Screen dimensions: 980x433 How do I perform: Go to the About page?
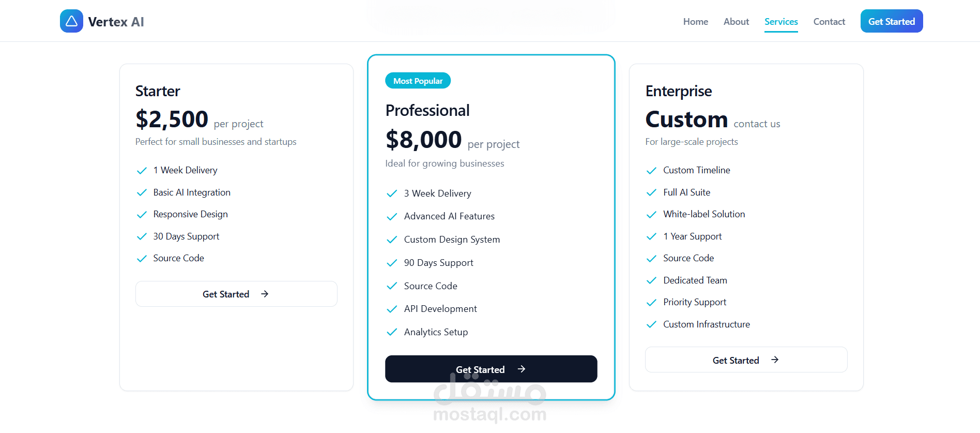[736, 22]
